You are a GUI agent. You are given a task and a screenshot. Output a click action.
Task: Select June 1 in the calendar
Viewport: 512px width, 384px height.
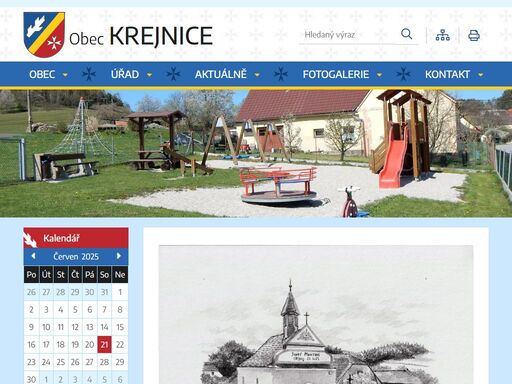click(120, 292)
